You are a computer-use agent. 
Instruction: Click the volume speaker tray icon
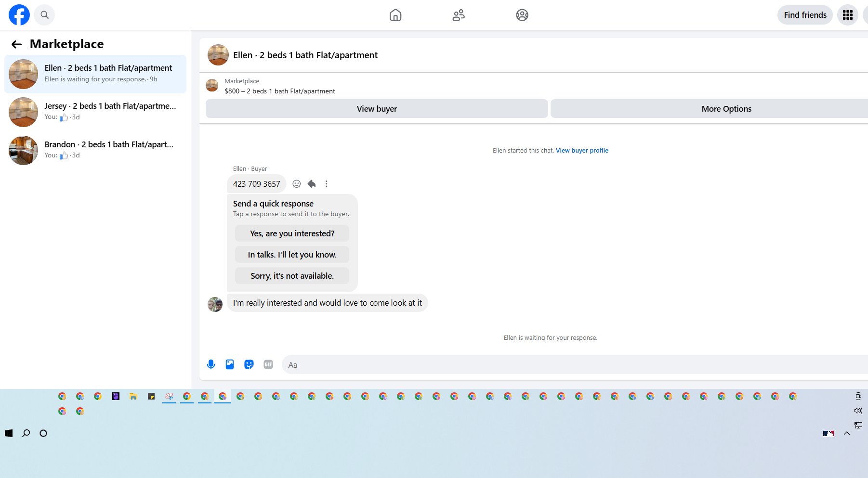tap(858, 411)
